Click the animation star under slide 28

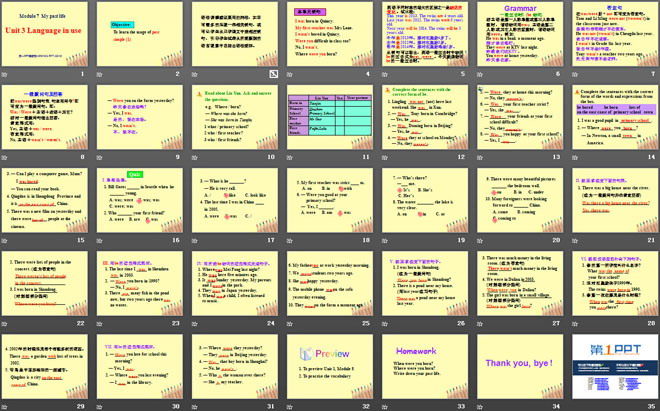[x=575, y=324]
